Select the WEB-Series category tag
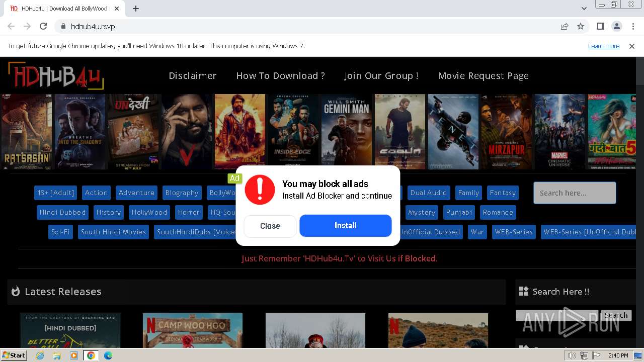The height and width of the screenshot is (362, 644). [x=514, y=232]
